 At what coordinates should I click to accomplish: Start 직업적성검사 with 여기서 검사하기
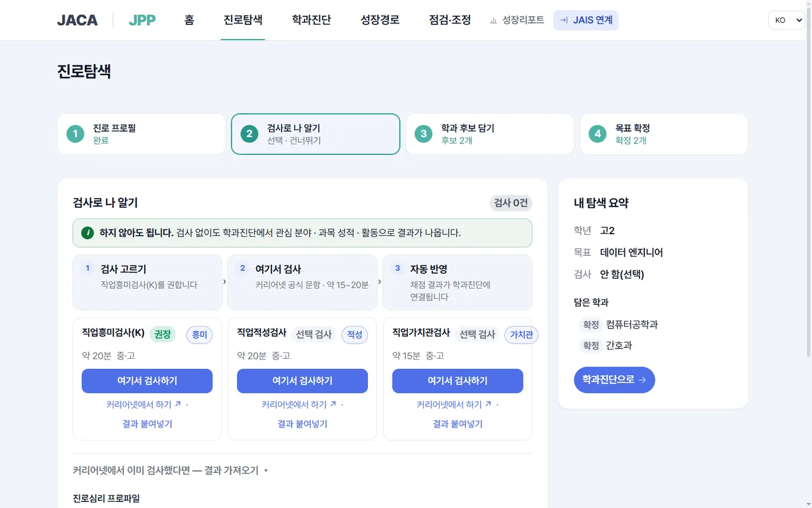(x=303, y=381)
